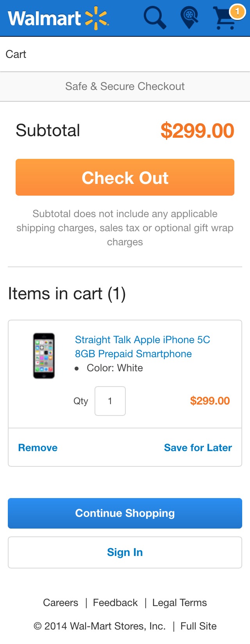Click the quantity input field

(x=110, y=401)
